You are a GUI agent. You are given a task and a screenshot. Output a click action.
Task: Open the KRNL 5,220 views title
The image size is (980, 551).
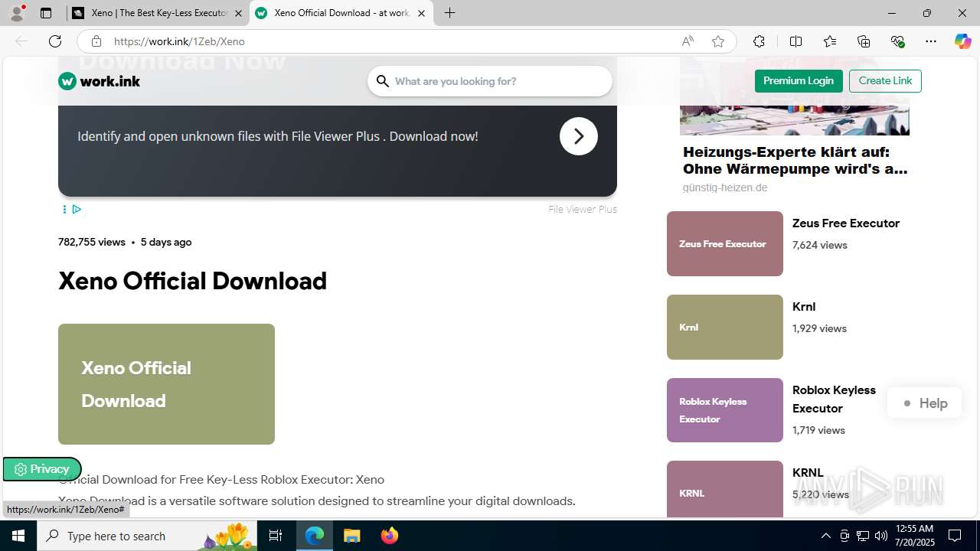(808, 473)
